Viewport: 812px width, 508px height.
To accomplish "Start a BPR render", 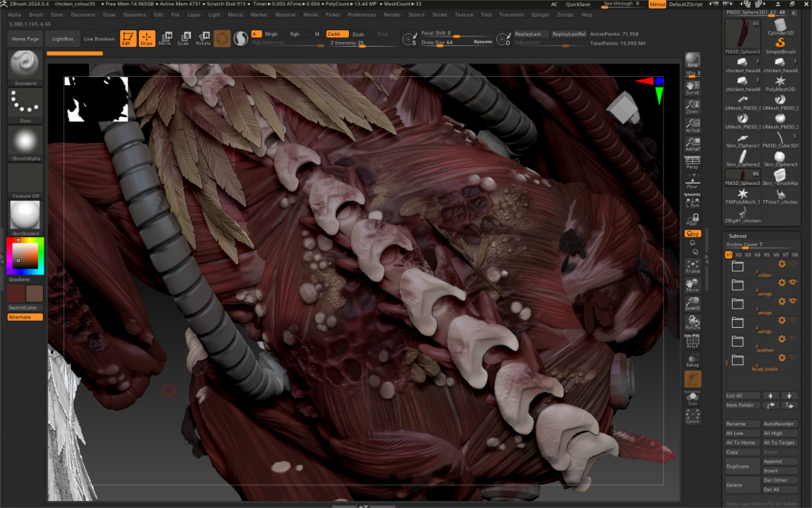I will coord(692,60).
